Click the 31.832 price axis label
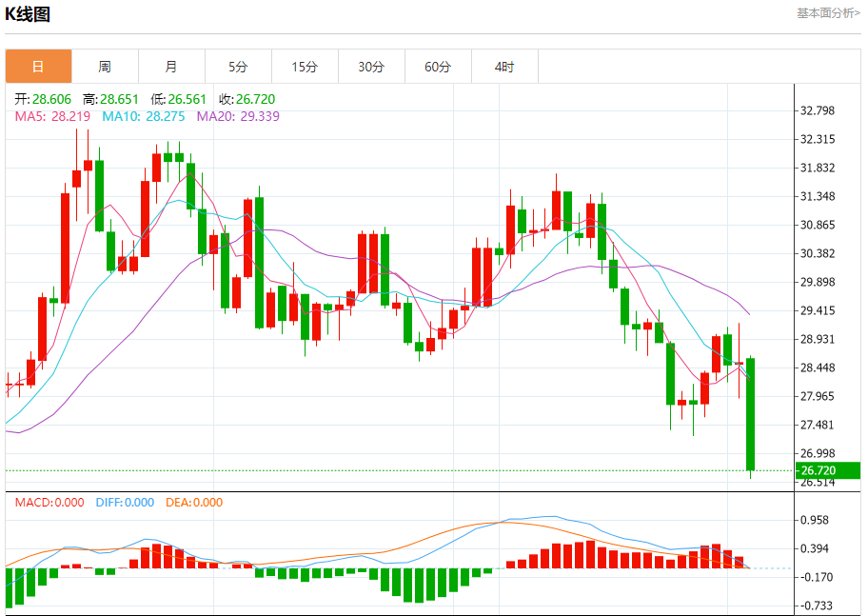This screenshot has width=868, height=616. pyautogui.click(x=818, y=168)
